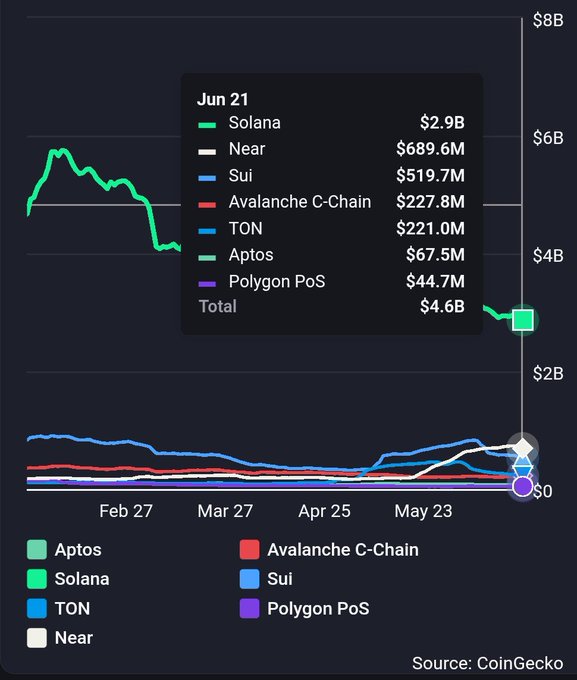The image size is (577, 680).
Task: Click the Near legend label
Action: tap(74, 638)
